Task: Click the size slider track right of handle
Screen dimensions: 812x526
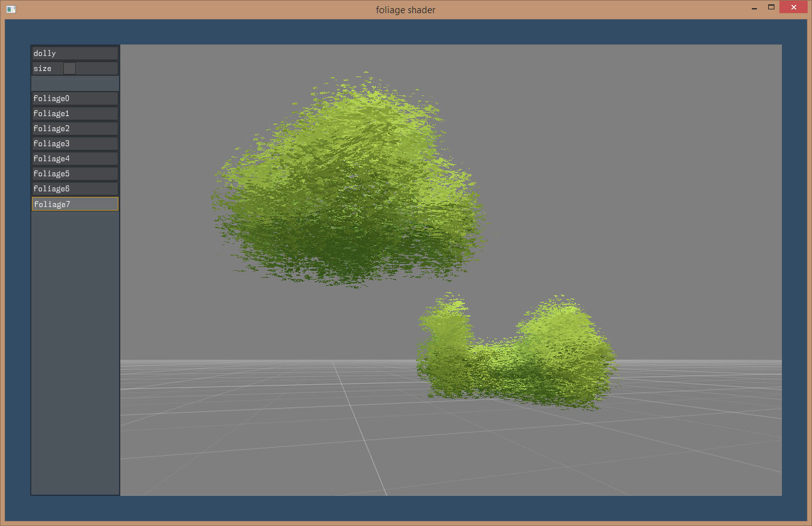Action: click(96, 68)
